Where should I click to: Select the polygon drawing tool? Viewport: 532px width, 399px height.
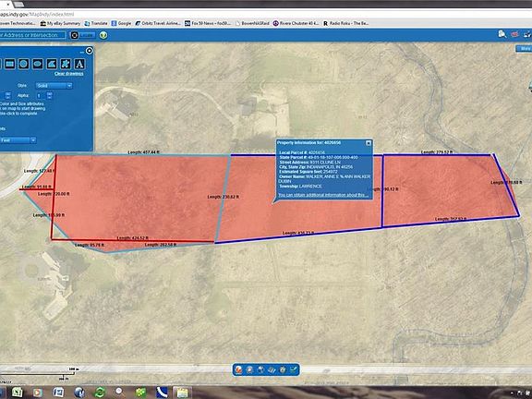click(51, 64)
